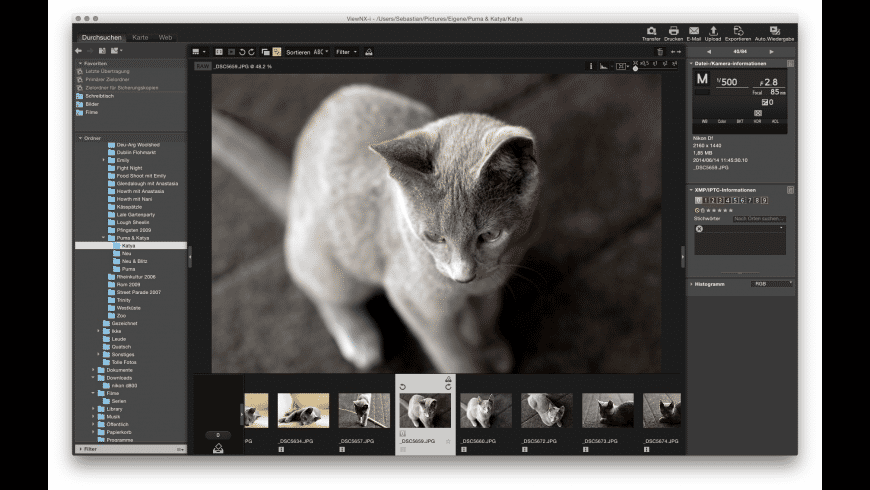Click the highlighted yellow toolbar icon
Screen dimensions: 870x490
click(276, 52)
